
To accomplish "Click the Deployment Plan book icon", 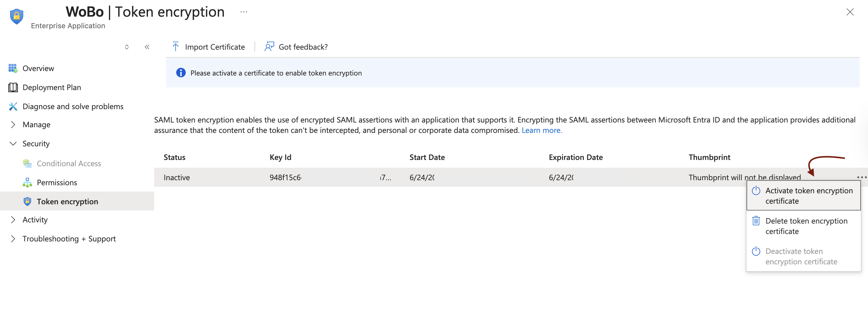I will point(13,87).
